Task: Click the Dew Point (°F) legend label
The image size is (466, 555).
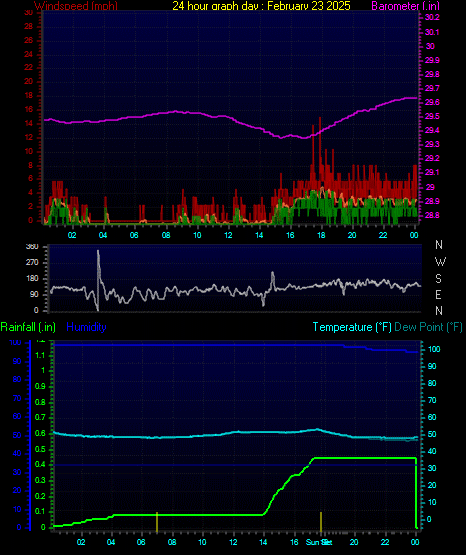Action: tap(428, 327)
